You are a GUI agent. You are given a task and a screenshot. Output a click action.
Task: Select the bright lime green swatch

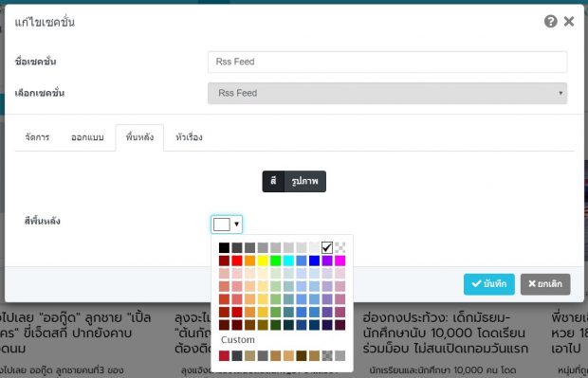(276, 261)
